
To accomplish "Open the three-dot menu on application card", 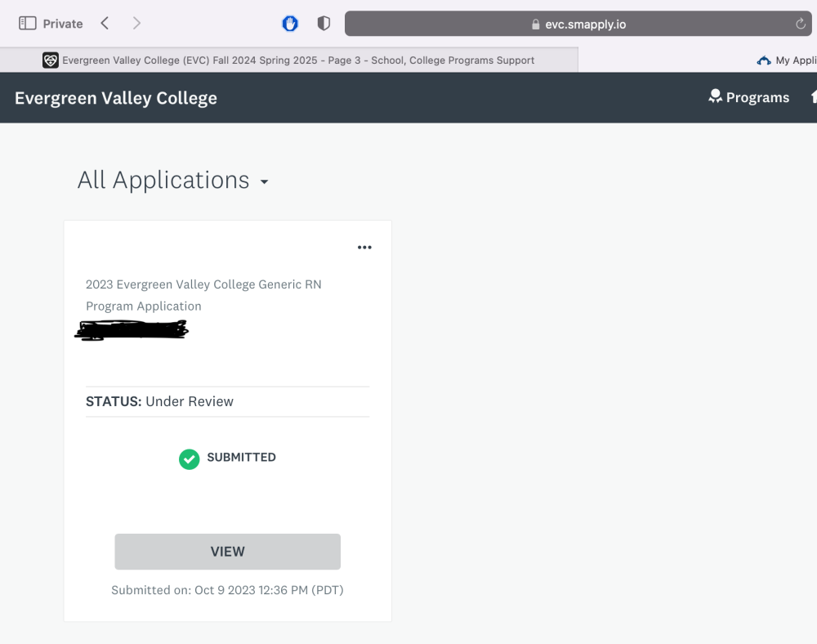I will click(364, 248).
